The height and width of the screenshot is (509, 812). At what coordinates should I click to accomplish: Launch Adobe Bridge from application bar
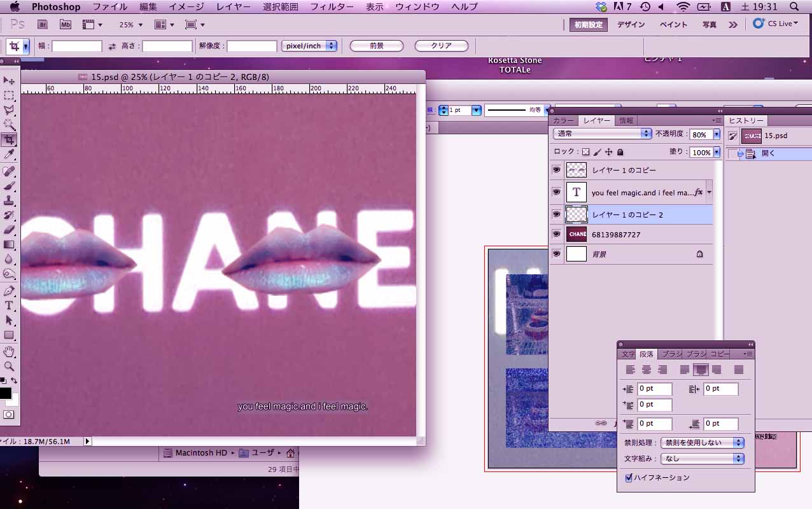pos(43,24)
